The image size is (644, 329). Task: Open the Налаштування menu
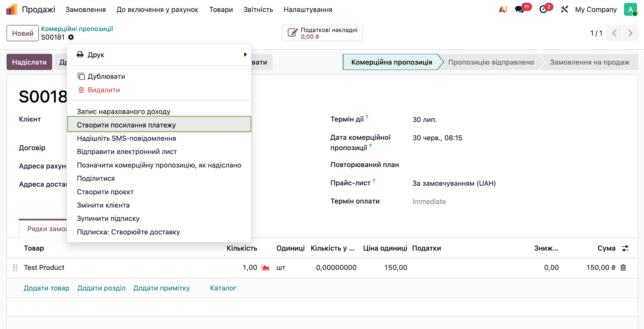tap(308, 10)
